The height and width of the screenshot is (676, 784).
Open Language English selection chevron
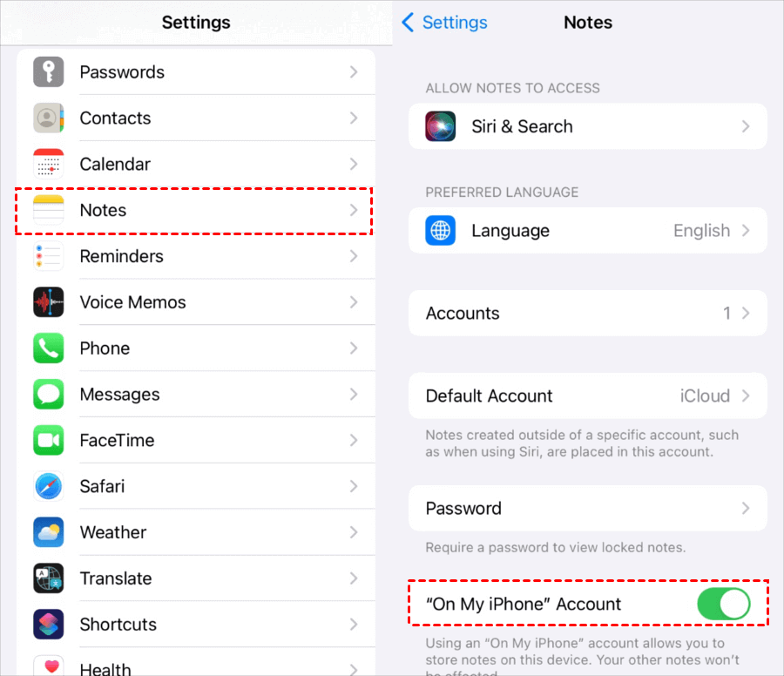(x=746, y=231)
